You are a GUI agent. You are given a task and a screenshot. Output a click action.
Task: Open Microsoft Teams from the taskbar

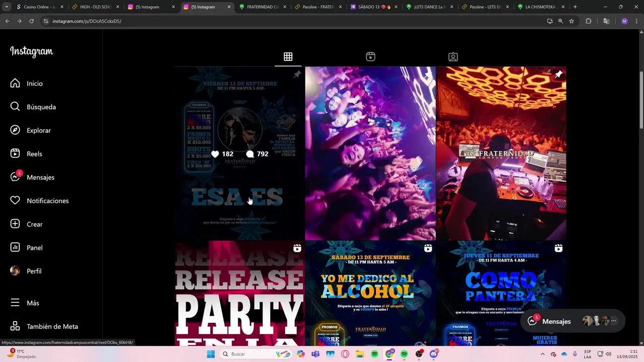pyautogui.click(x=315, y=354)
